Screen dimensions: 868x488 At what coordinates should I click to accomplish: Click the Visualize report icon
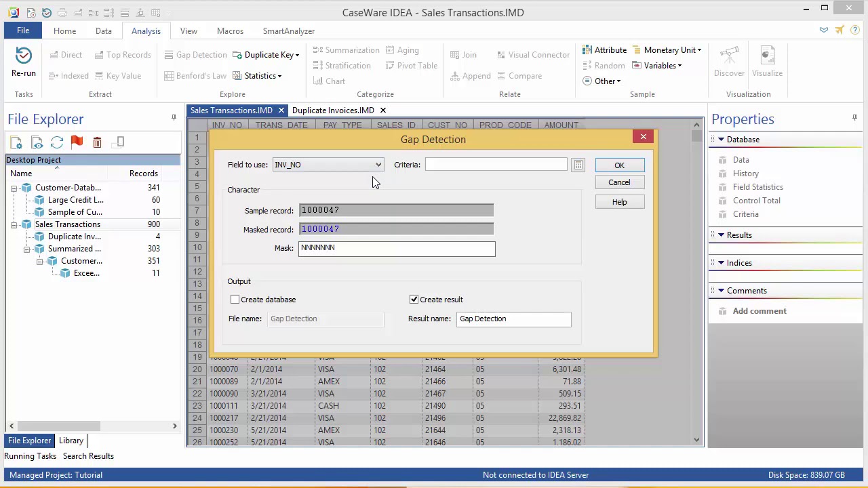[x=767, y=56]
